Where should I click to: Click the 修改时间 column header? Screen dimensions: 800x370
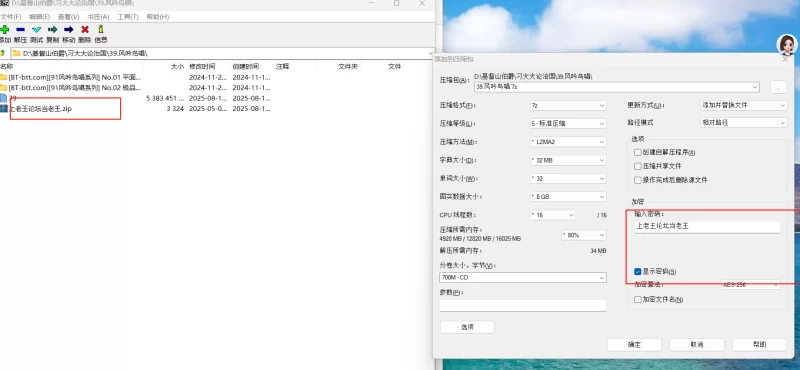tap(202, 66)
